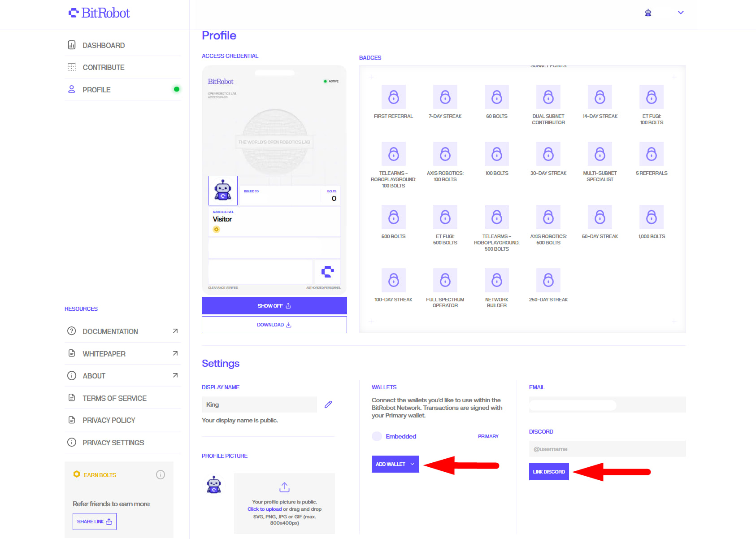
Task: Click the 7-Day Streak badge lock
Action: pyautogui.click(x=445, y=97)
